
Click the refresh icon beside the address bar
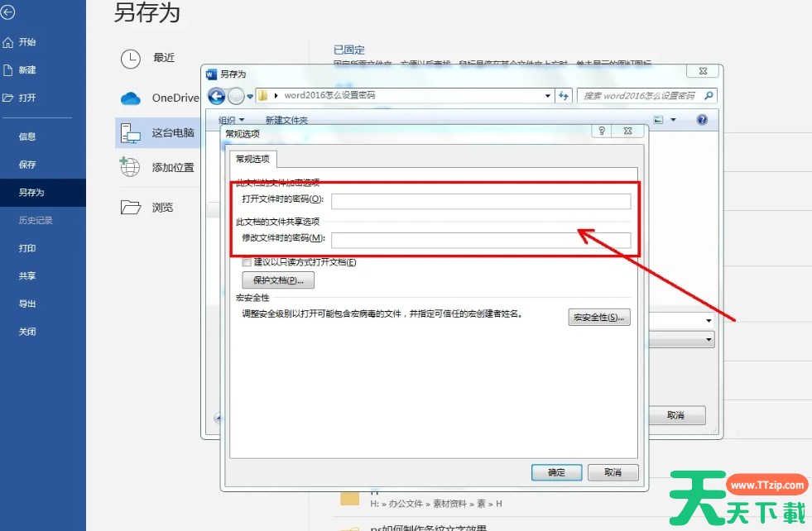[565, 96]
